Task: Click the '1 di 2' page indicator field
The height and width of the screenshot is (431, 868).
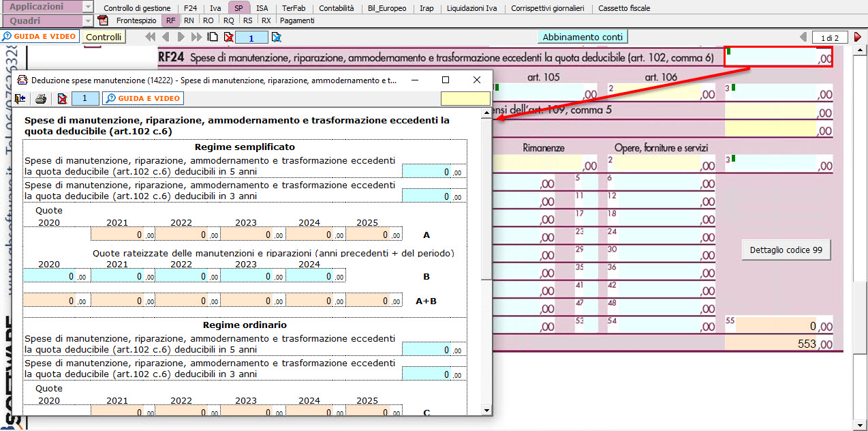Action: (x=829, y=38)
